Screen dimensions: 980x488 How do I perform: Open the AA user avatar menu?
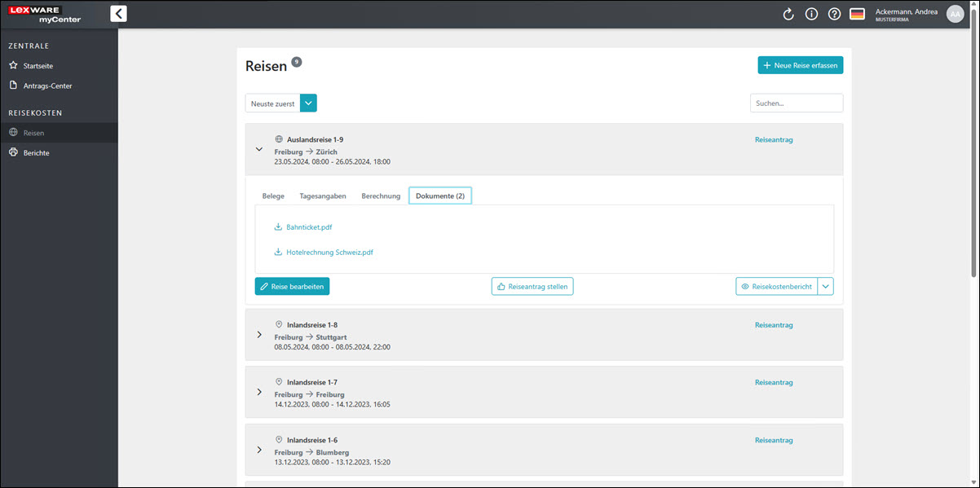pos(955,14)
